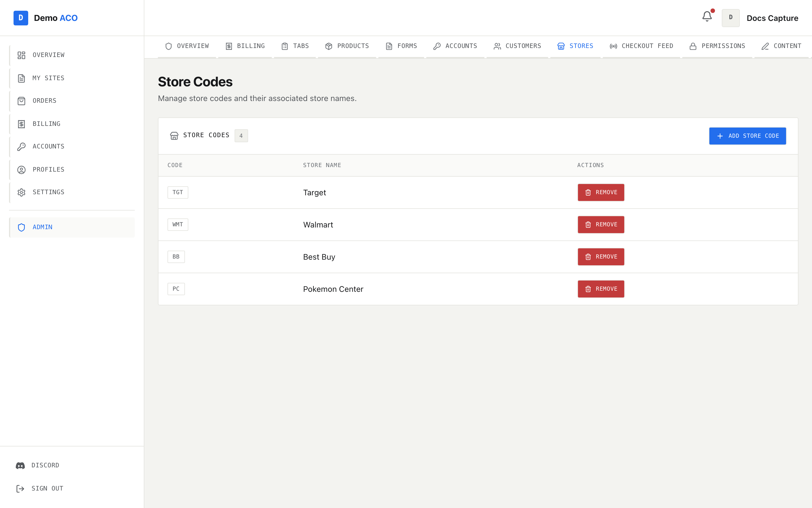The width and height of the screenshot is (812, 508).
Task: Click the Checkout Feed broadcast icon
Action: (613, 46)
